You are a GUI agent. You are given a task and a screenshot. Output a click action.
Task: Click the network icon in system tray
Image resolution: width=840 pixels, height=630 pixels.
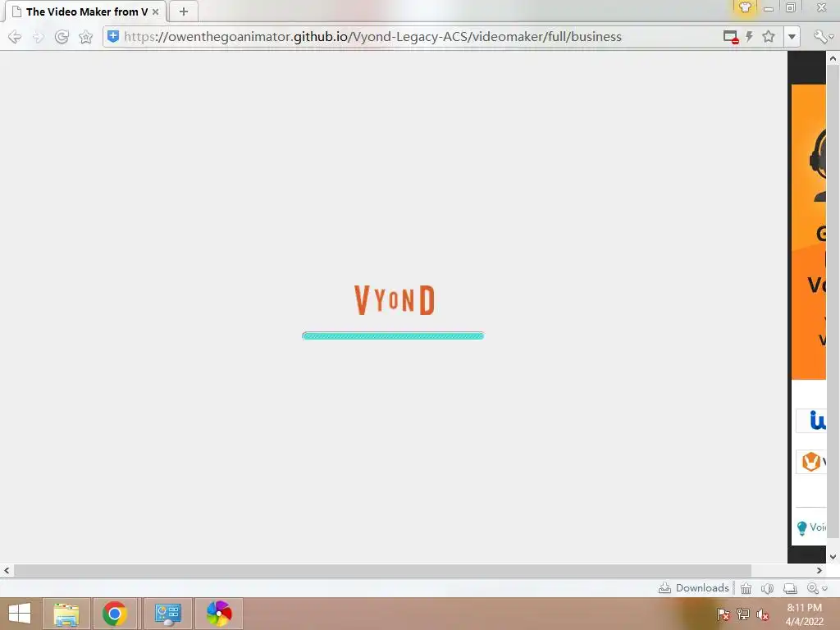[743, 614]
